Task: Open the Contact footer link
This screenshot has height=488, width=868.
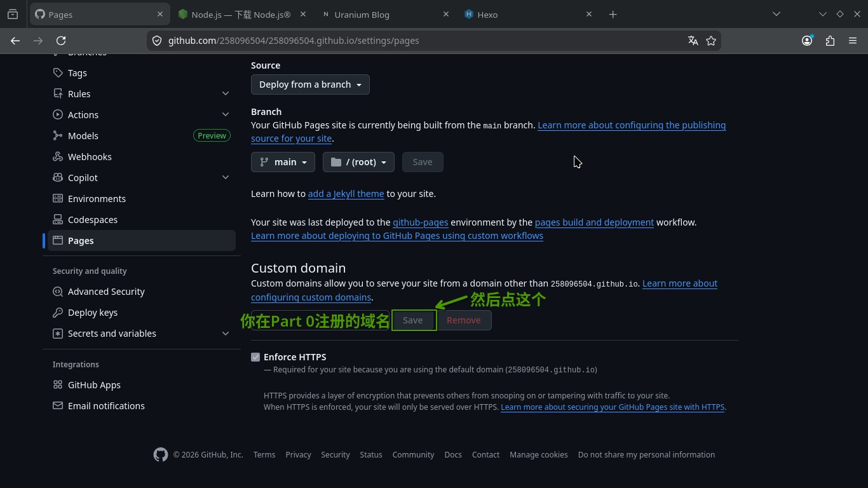Action: [x=485, y=455]
